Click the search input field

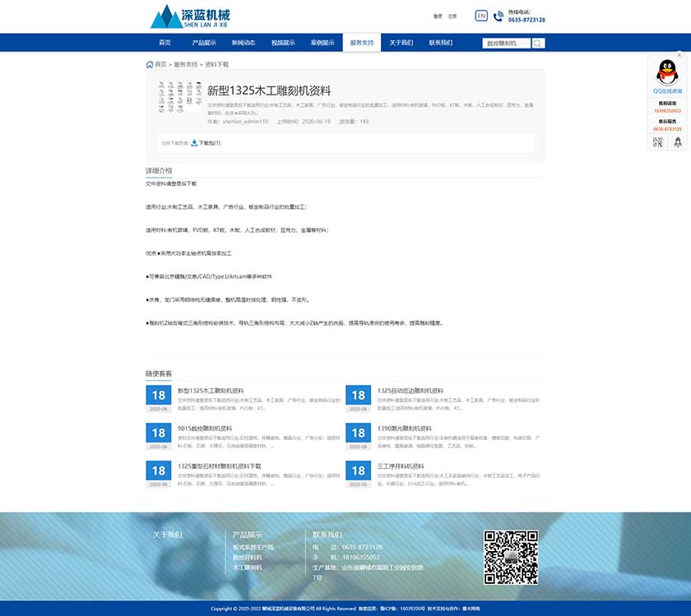507,43
